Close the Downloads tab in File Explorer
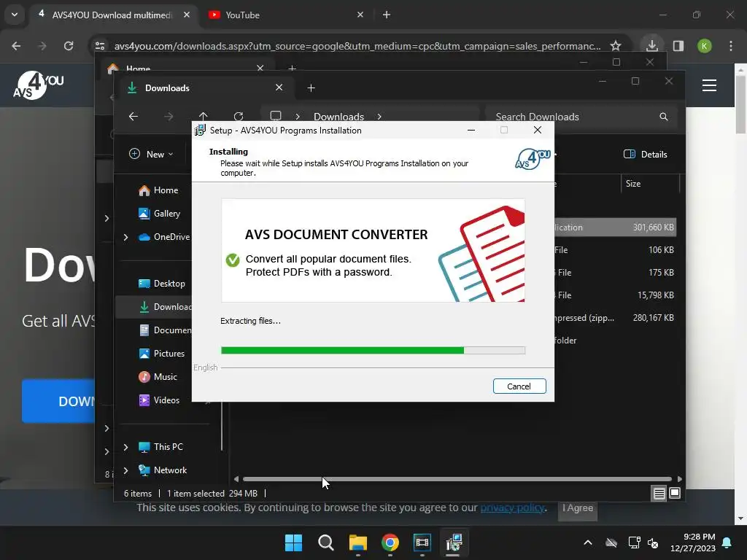 pyautogui.click(x=279, y=87)
